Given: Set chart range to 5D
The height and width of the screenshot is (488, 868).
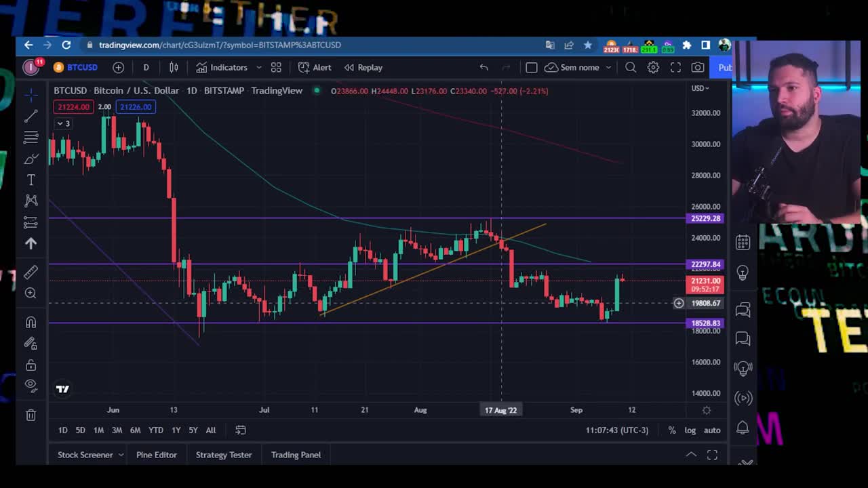Looking at the screenshot, I should (80, 430).
